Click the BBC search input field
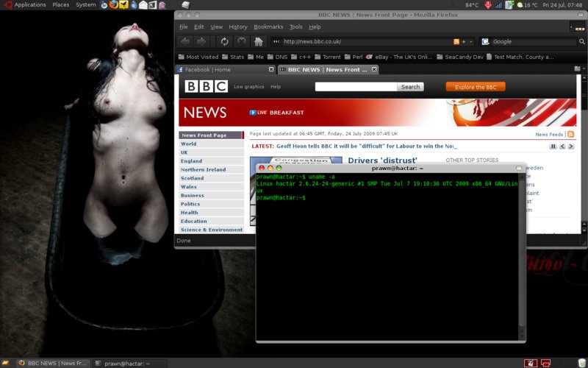 pos(356,87)
